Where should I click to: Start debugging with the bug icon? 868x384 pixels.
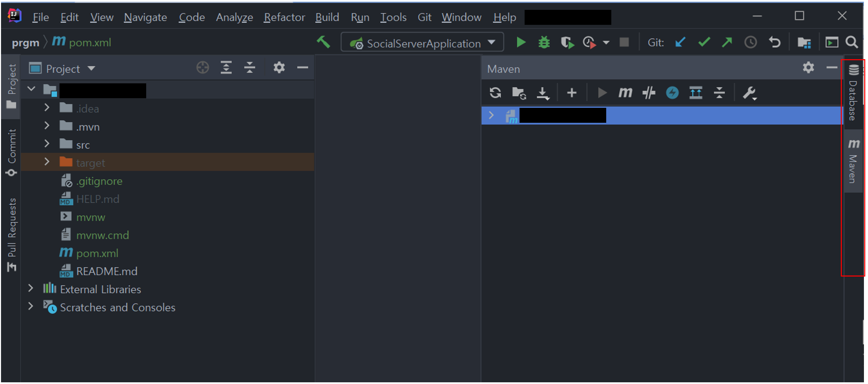tap(544, 43)
